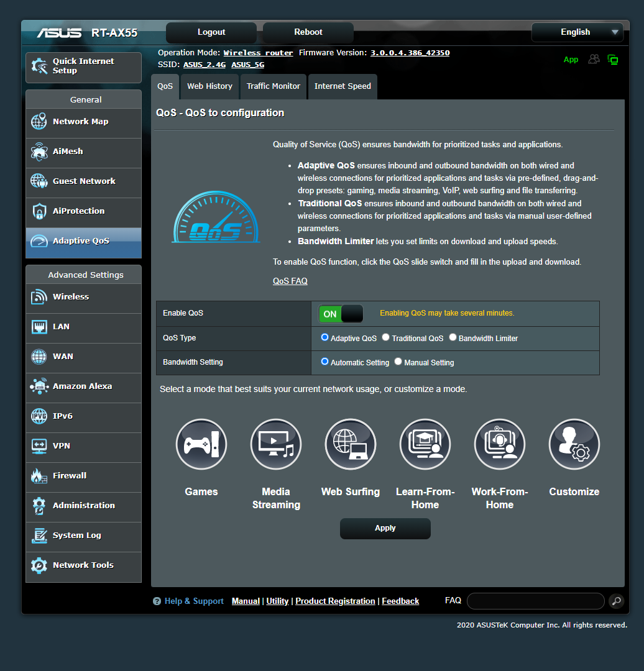The image size is (644, 671).
Task: Open the Traffic Monitor tab
Action: coord(273,86)
